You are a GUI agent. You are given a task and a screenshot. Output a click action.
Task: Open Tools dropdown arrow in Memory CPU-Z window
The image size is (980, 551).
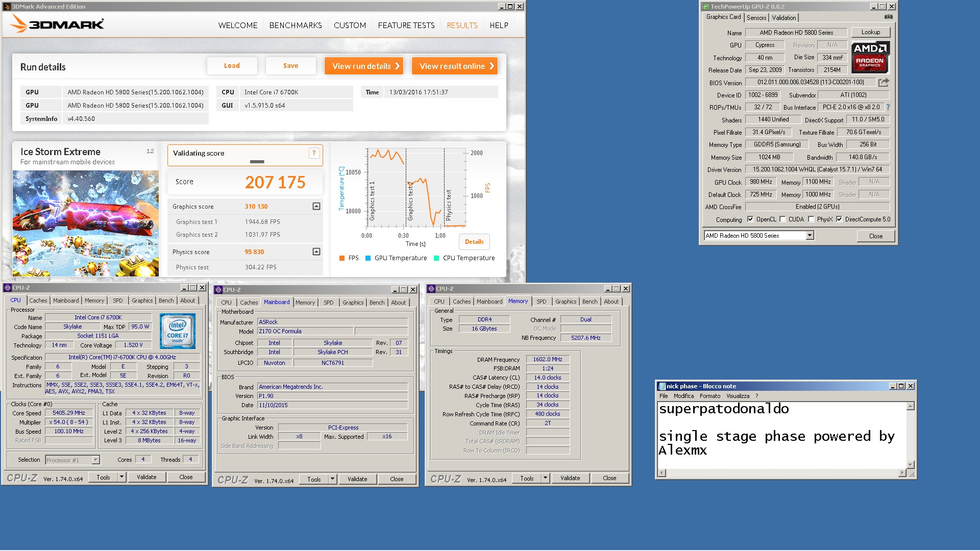[x=545, y=478]
